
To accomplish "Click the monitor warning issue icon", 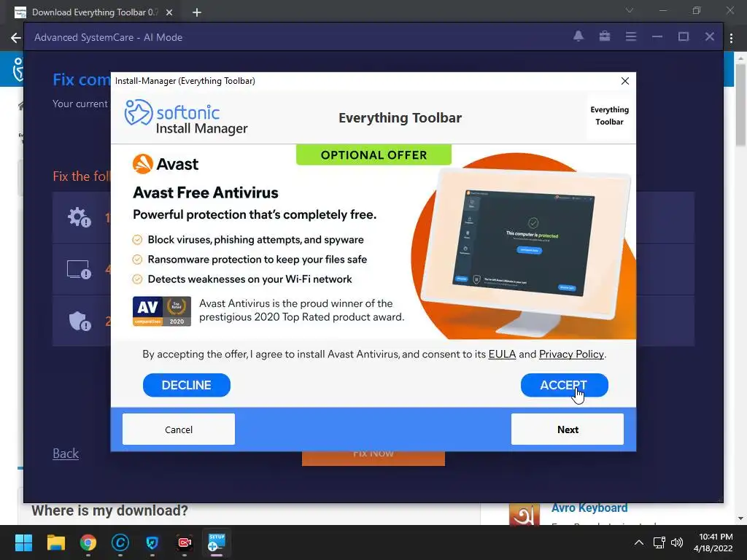I will pyautogui.click(x=79, y=270).
